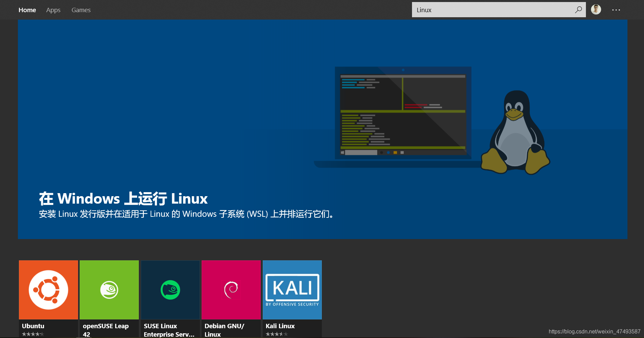Switch to the Games tab

click(x=81, y=10)
